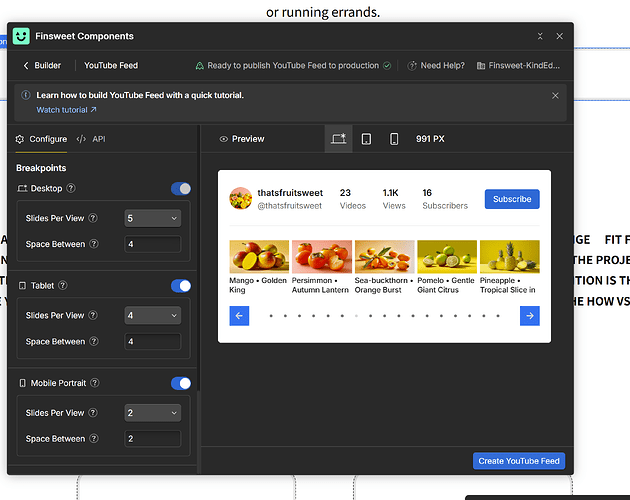The height and width of the screenshot is (500, 630).
Task: Show help for the Tablet breakpoint
Action: pos(63,285)
